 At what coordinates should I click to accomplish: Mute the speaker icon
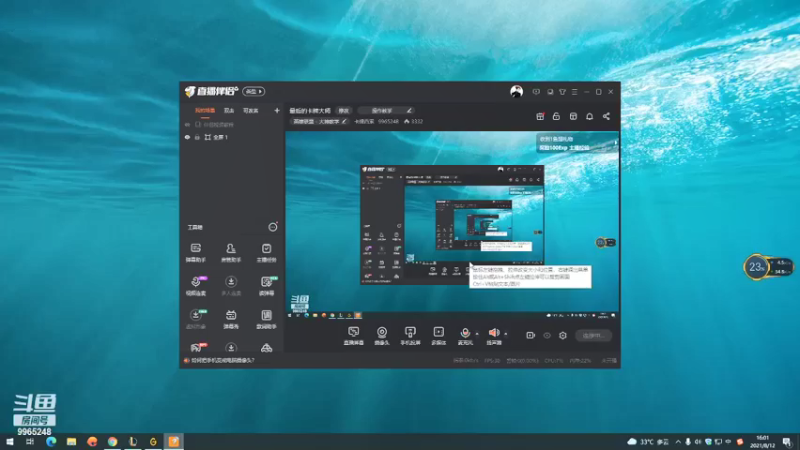click(493, 335)
